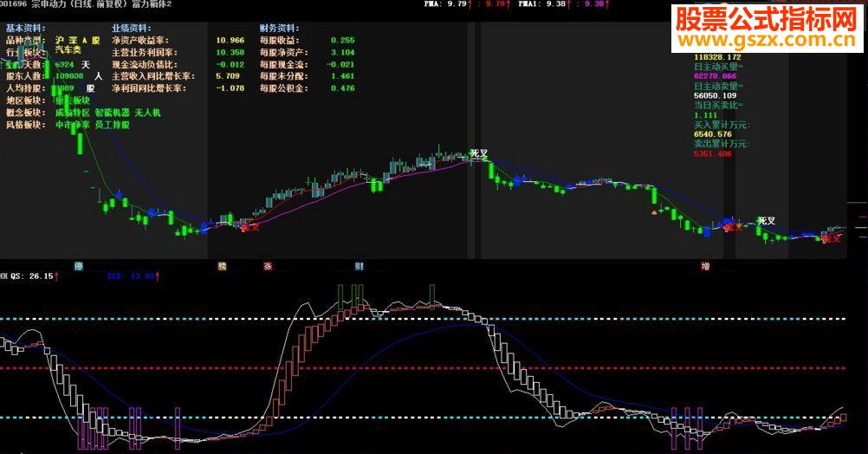This screenshot has width=868, height=454.
Task: Click the teal '障' info marker below the chart
Action: tap(79, 266)
